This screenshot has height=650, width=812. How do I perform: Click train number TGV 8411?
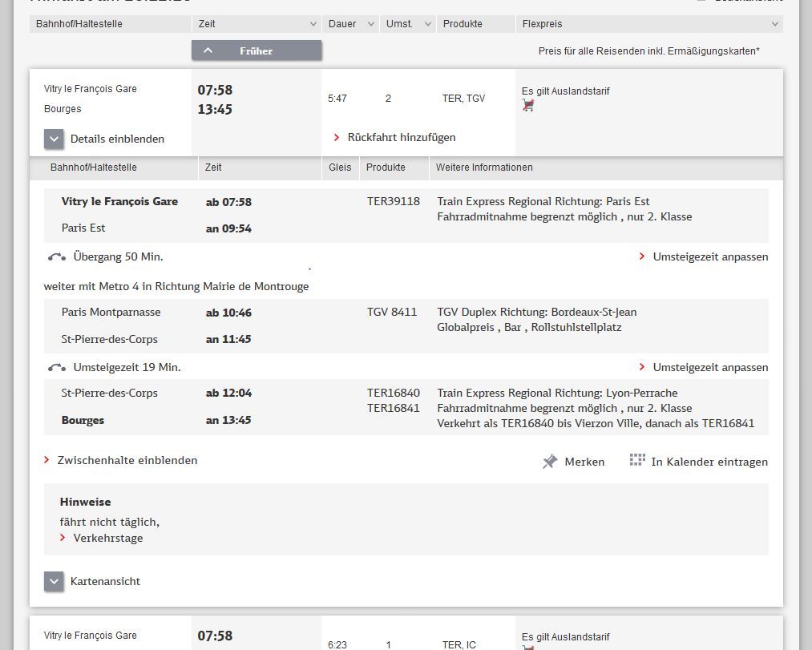coord(391,312)
